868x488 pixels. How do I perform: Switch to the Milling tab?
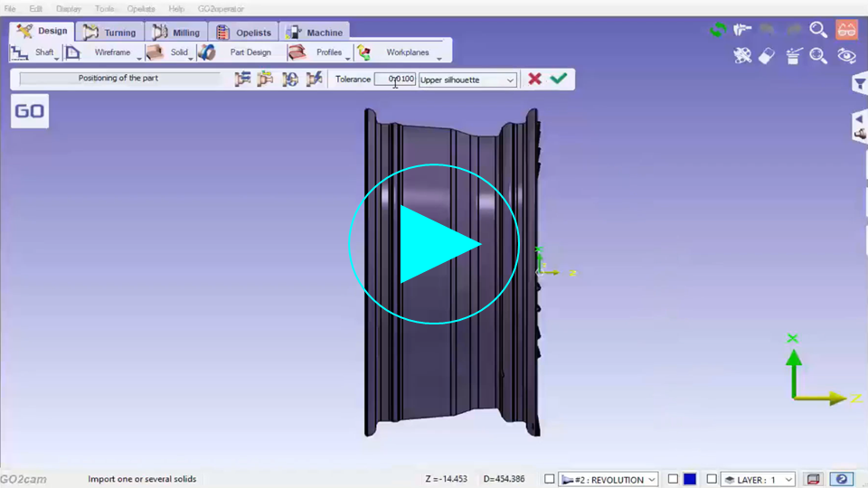click(176, 33)
